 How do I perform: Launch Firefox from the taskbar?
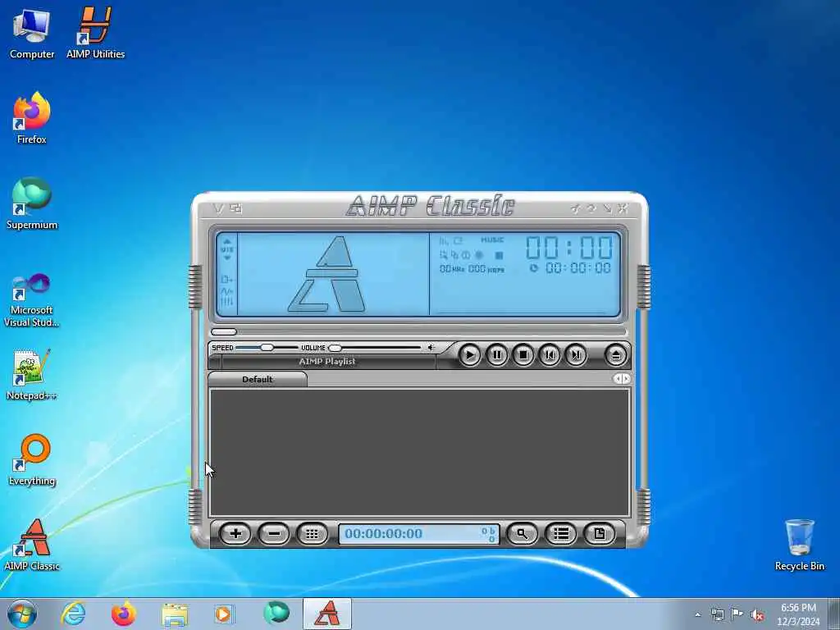click(124, 614)
